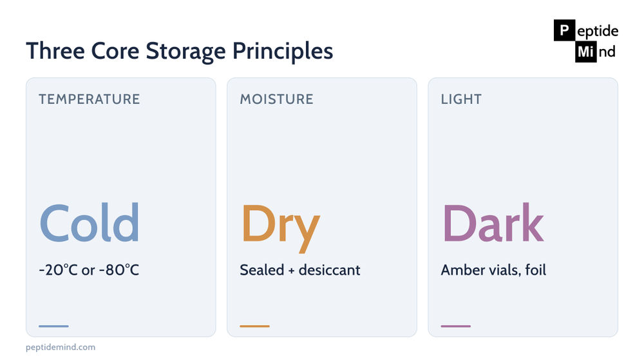The image size is (644, 363).
Task: Select the Three Core Storage Principles title
Action: coord(180,51)
